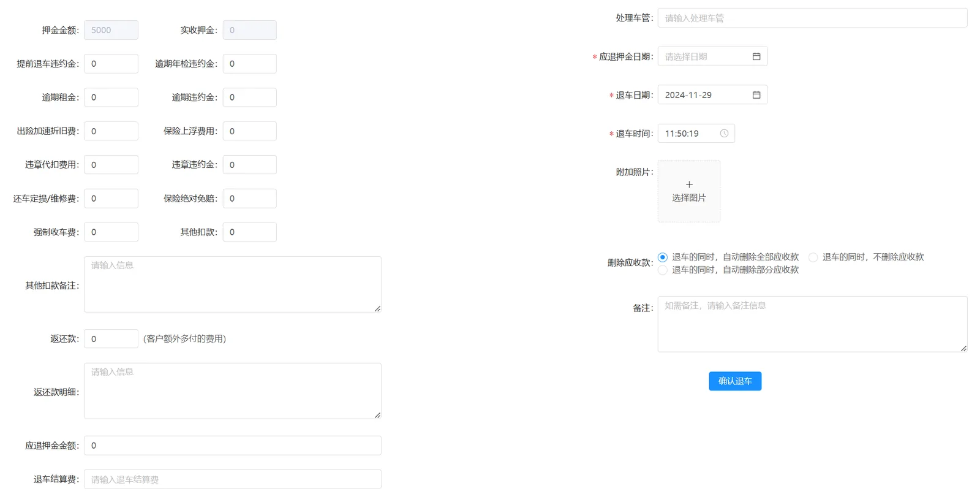
Task: Select 退车的同时，不删除应收款 radio
Action: (x=813, y=257)
